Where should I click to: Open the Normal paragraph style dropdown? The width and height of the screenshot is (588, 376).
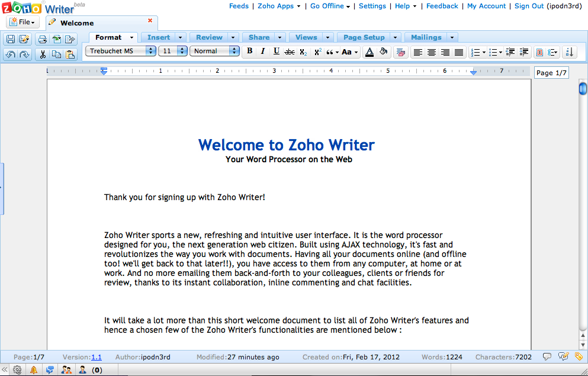pyautogui.click(x=214, y=51)
